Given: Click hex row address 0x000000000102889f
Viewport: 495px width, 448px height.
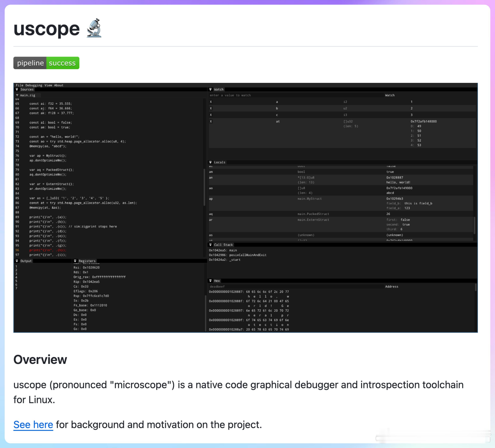Looking at the screenshot, I should [226, 320].
